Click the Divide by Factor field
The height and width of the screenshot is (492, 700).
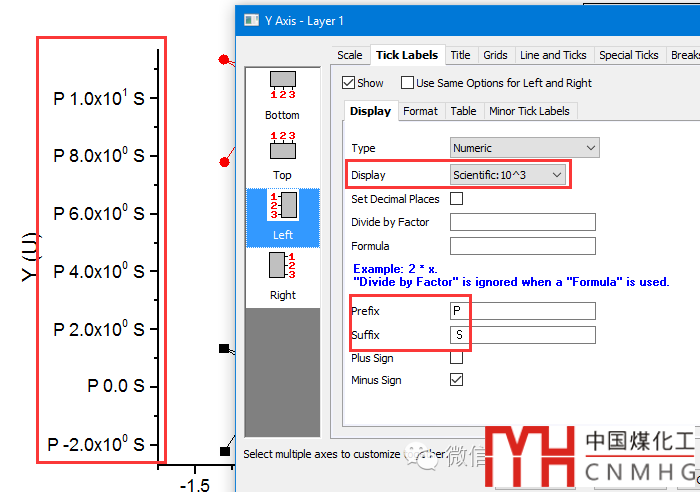tap(523, 222)
